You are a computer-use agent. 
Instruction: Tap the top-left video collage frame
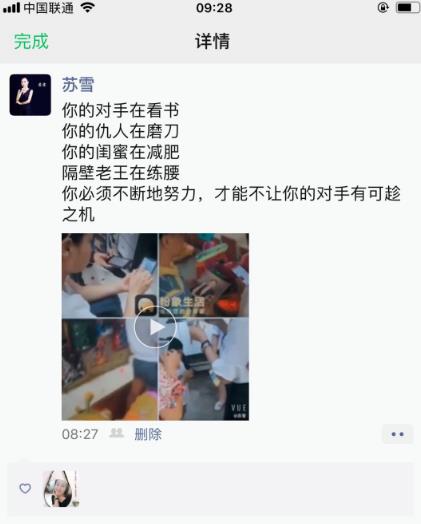pyautogui.click(x=110, y=275)
